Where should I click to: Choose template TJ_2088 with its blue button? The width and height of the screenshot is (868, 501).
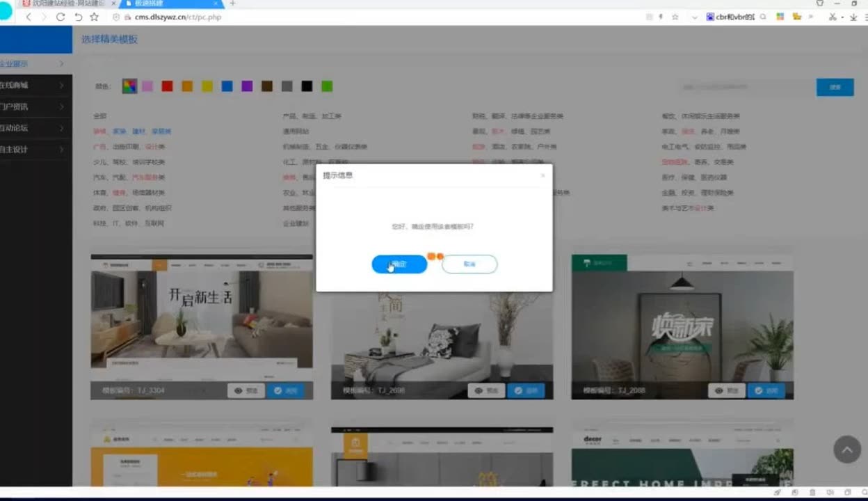[x=766, y=391]
